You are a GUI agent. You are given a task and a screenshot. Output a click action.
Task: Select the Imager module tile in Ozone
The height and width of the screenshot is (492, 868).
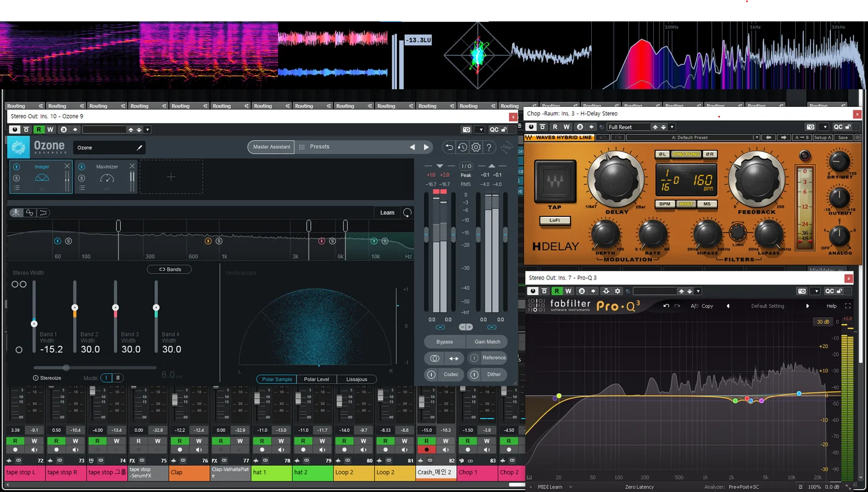(41, 177)
